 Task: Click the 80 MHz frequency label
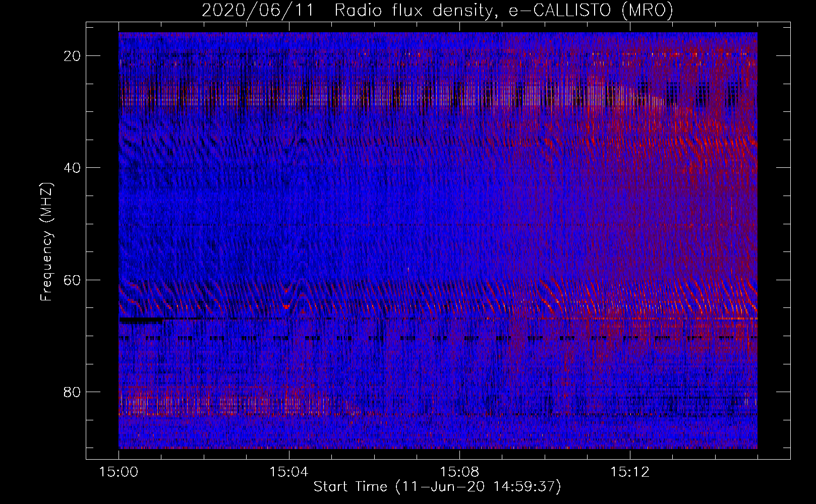click(72, 392)
